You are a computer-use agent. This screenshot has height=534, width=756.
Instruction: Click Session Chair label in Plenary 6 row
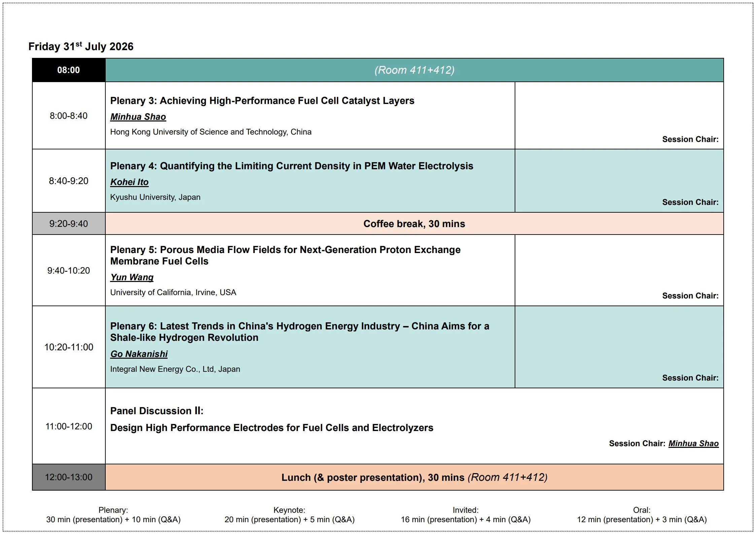click(x=690, y=378)
